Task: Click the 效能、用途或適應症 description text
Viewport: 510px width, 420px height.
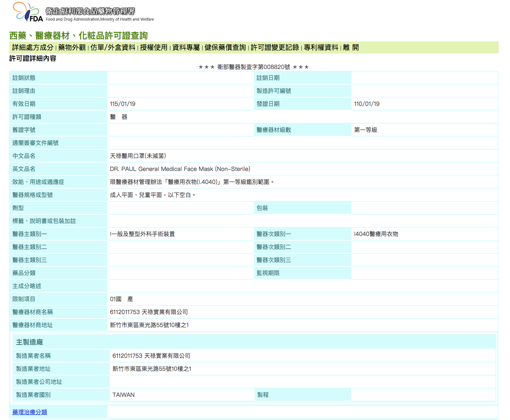Action: [x=192, y=182]
